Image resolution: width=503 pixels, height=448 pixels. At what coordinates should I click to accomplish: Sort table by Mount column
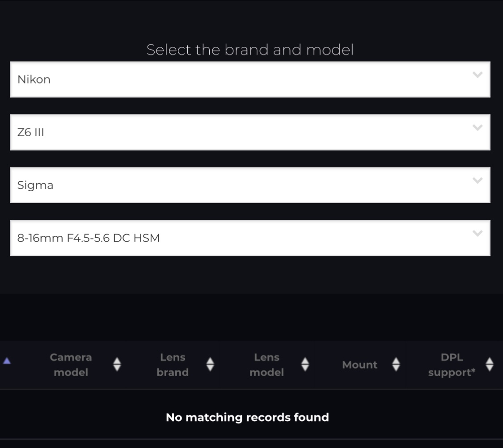[359, 364]
